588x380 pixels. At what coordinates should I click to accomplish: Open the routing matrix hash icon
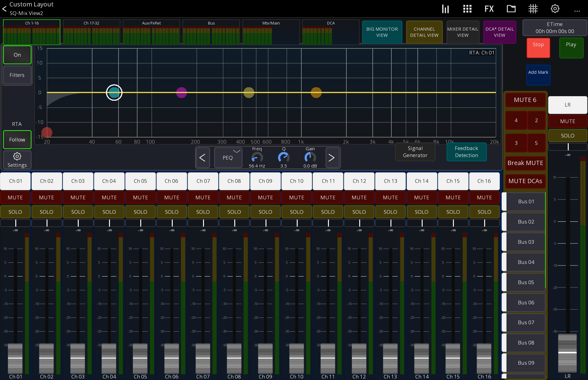pos(533,9)
